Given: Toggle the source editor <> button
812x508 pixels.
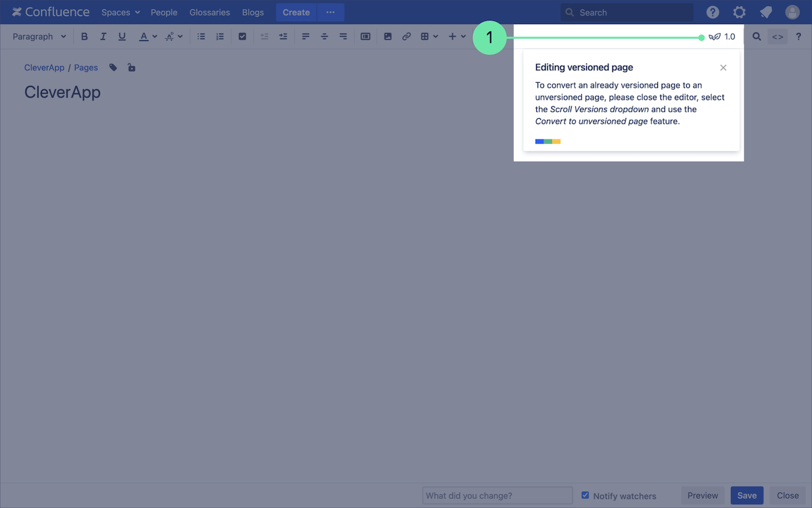Looking at the screenshot, I should click(777, 37).
